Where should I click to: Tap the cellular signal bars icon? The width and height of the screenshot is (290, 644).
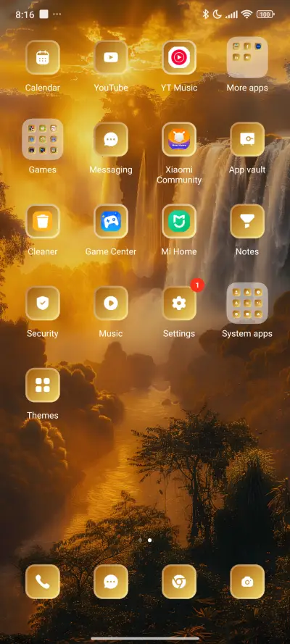pos(232,14)
